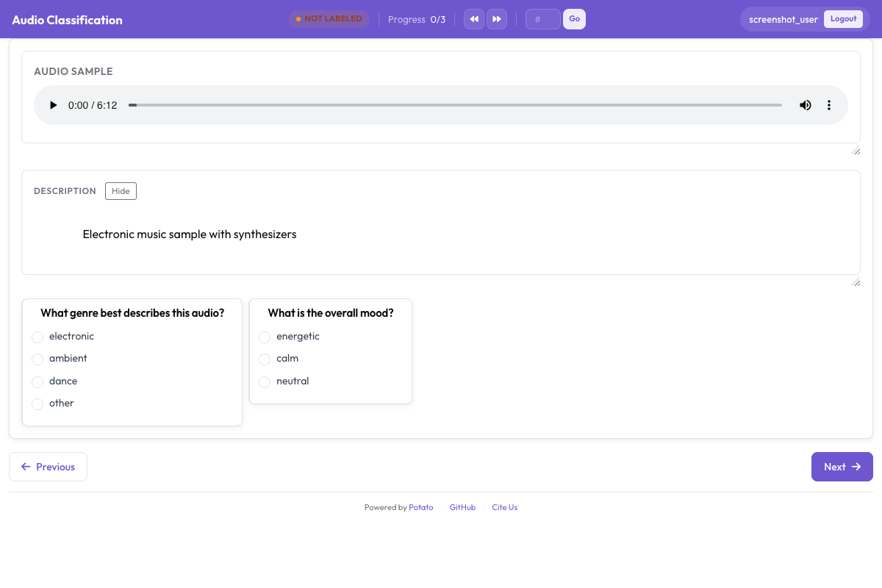The width and height of the screenshot is (882, 588).
Task: Open audio player more options menu
Action: tap(829, 105)
